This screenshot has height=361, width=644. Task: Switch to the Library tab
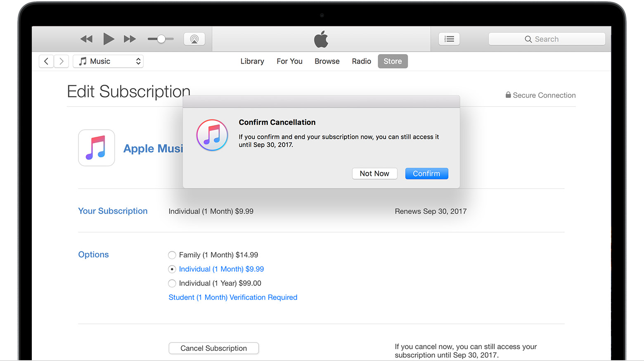(252, 61)
